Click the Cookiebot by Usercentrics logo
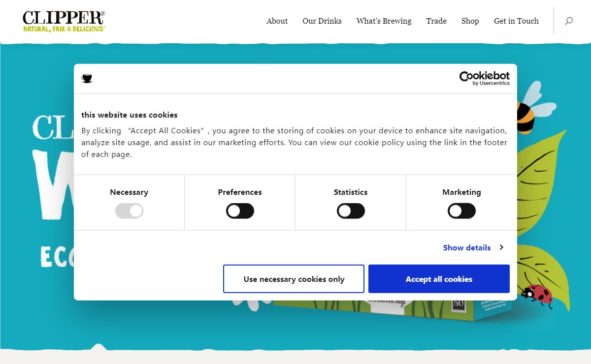 485,78
